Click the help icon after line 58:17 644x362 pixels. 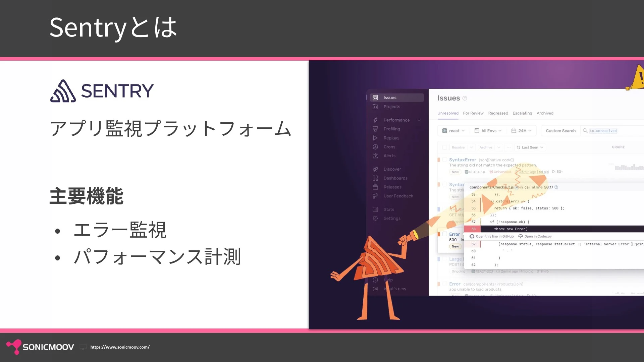click(x=556, y=187)
